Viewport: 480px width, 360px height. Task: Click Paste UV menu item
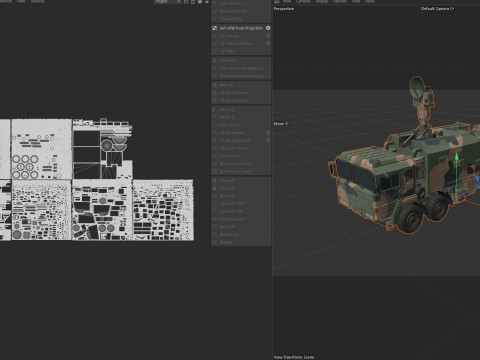(241, 188)
